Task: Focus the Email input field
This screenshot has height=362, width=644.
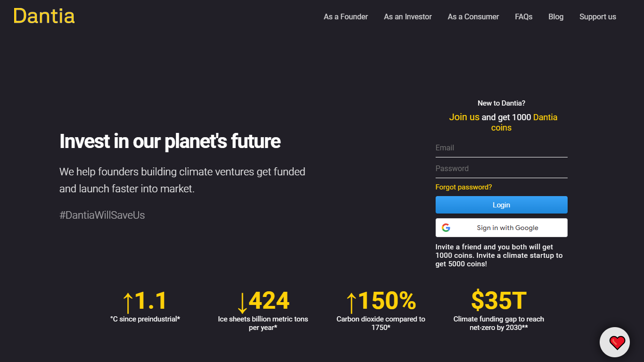Action: (502, 148)
